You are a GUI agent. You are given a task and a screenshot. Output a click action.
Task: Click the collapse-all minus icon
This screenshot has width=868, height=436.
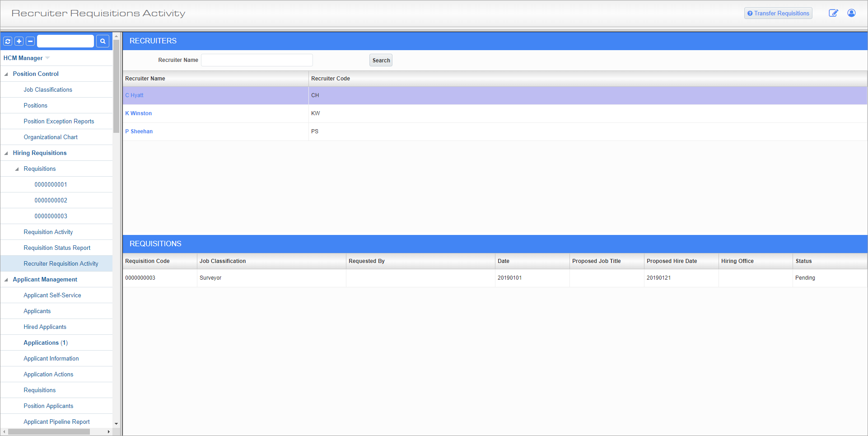(x=30, y=42)
